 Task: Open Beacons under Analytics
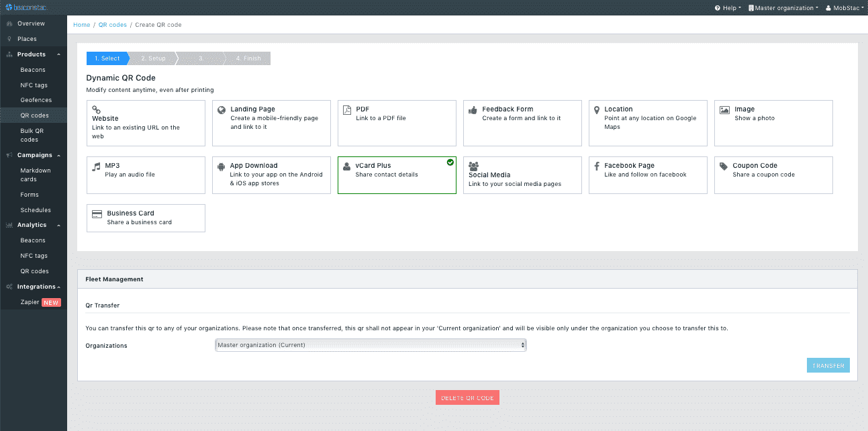33,240
